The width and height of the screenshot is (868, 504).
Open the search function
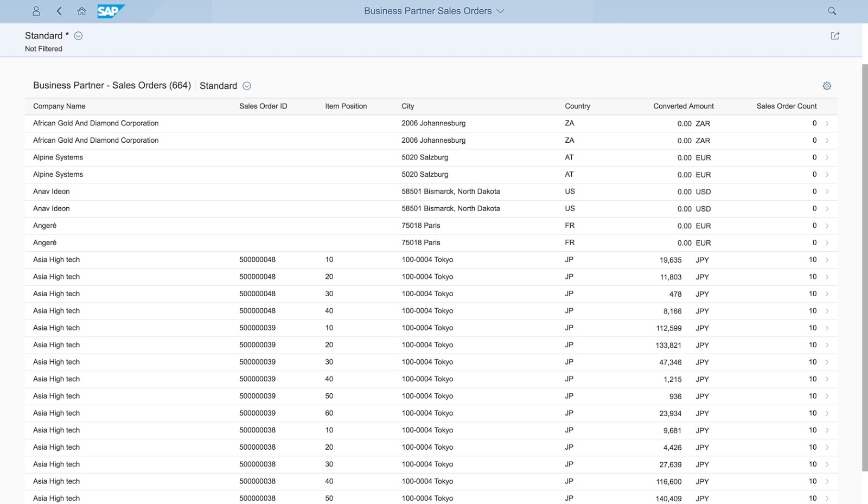click(x=832, y=11)
